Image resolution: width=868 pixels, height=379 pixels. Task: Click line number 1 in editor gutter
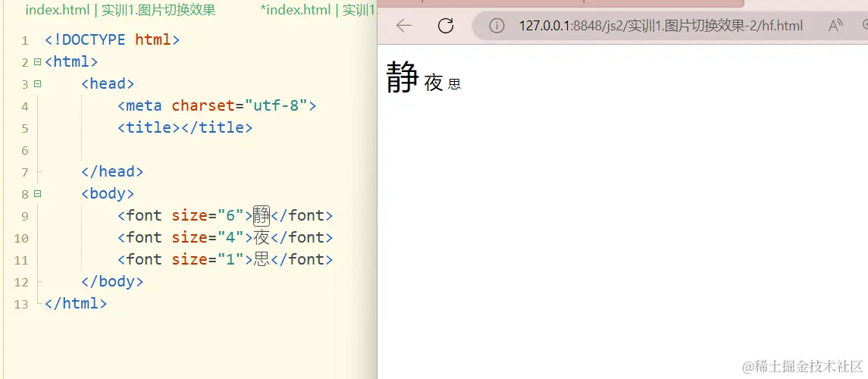pyautogui.click(x=24, y=40)
